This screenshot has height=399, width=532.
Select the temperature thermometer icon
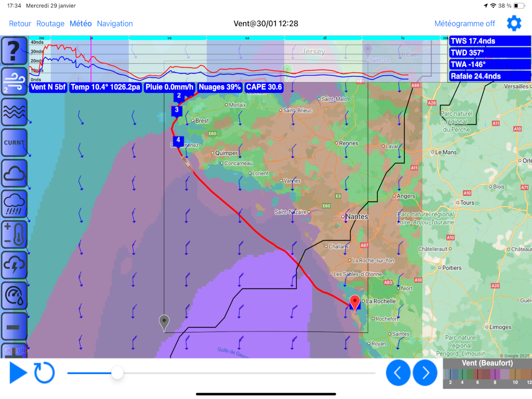pyautogui.click(x=14, y=234)
